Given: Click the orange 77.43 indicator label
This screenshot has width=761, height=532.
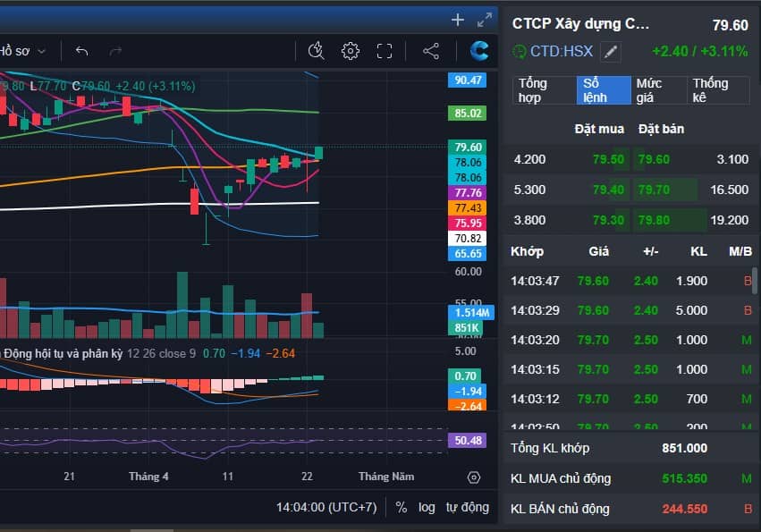Looking at the screenshot, I should pyautogui.click(x=468, y=208).
